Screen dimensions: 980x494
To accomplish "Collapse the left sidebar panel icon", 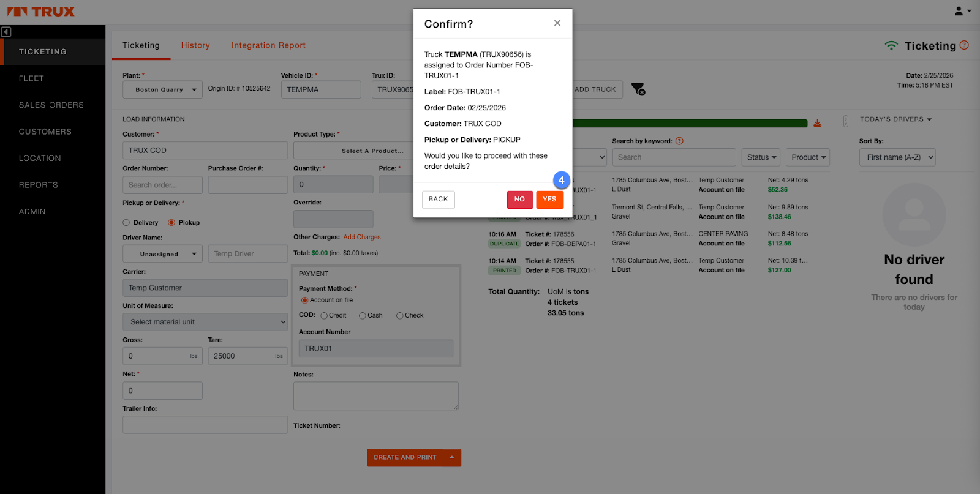I will (x=6, y=32).
